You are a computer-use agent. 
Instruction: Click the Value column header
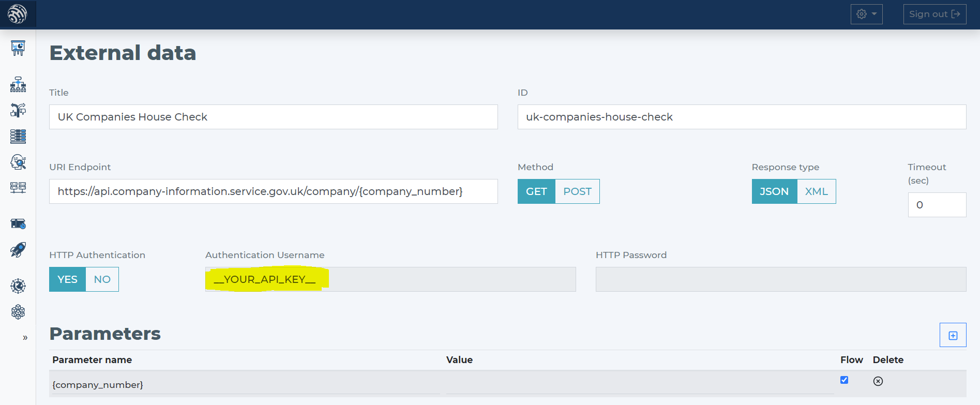(x=459, y=360)
